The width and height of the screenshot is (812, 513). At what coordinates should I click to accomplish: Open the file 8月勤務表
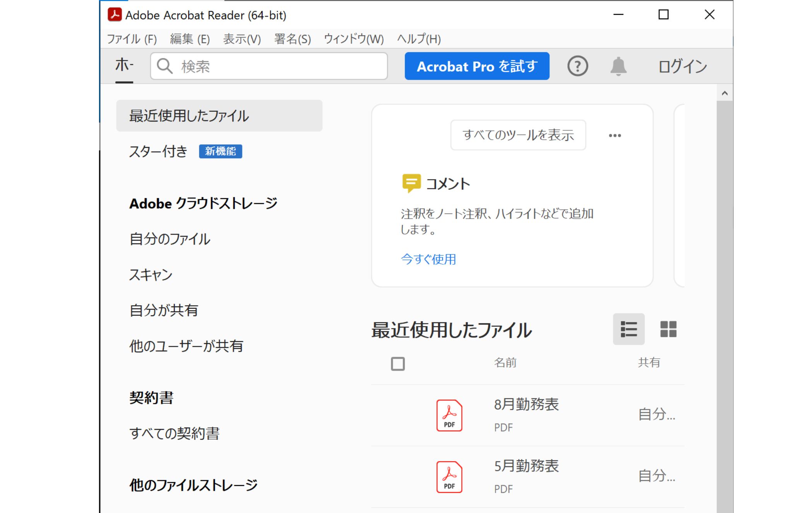point(526,405)
